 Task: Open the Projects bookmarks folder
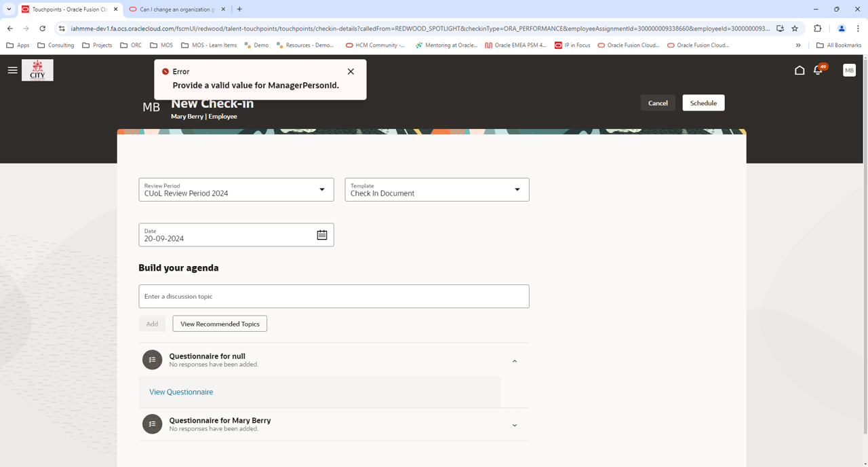(x=97, y=45)
